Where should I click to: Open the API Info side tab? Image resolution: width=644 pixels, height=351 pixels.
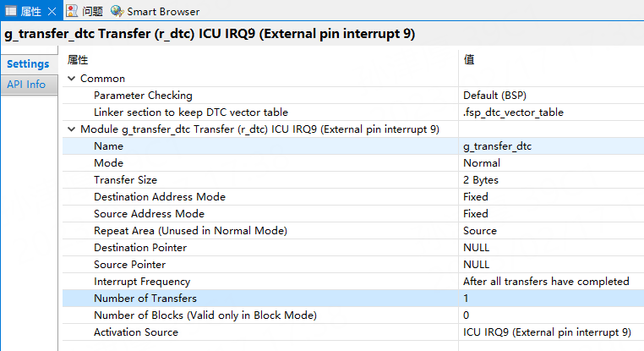[26, 85]
